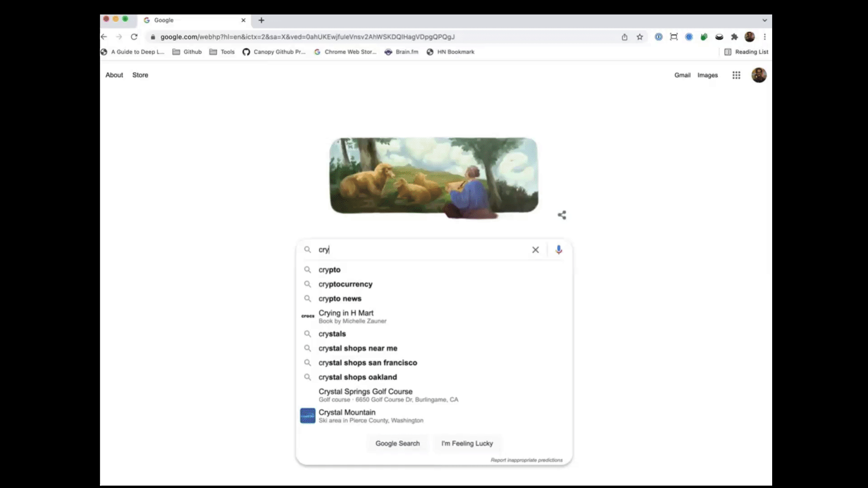Open the 1Password extension icon
868x488 pixels.
(x=659, y=37)
